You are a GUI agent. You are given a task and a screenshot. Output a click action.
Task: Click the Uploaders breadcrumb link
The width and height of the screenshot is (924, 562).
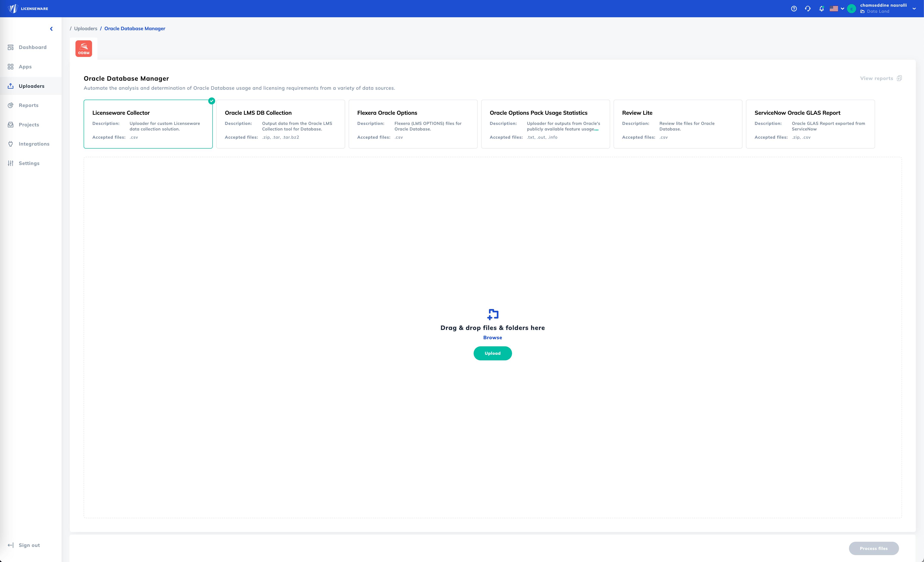(86, 28)
